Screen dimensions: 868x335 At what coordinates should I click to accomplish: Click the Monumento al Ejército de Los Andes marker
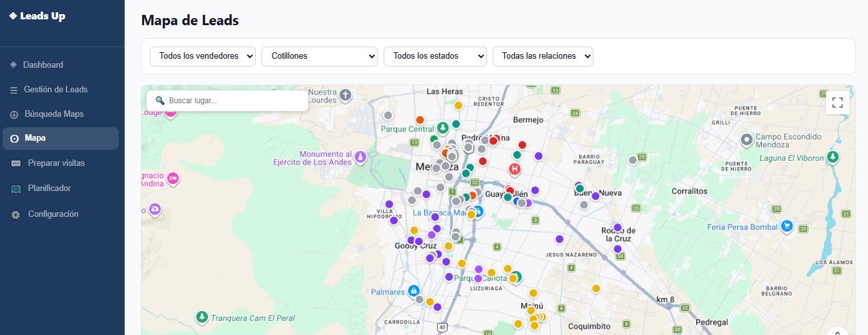tap(360, 156)
